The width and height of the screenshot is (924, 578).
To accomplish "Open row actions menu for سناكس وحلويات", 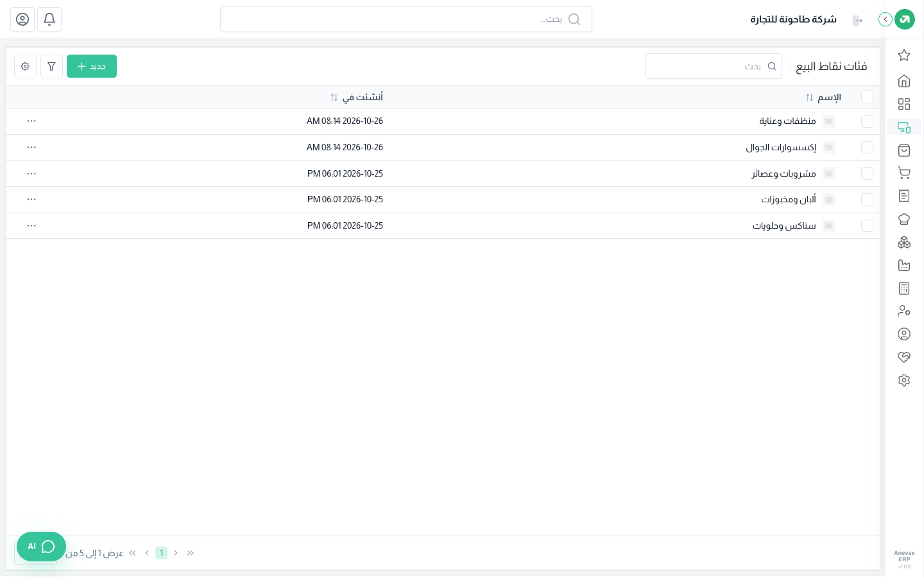I will click(31, 225).
